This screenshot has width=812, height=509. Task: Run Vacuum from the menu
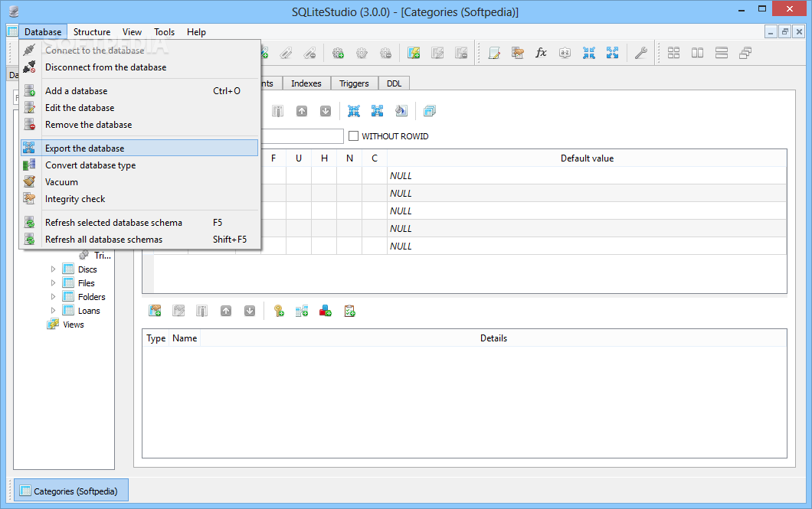click(x=139, y=182)
